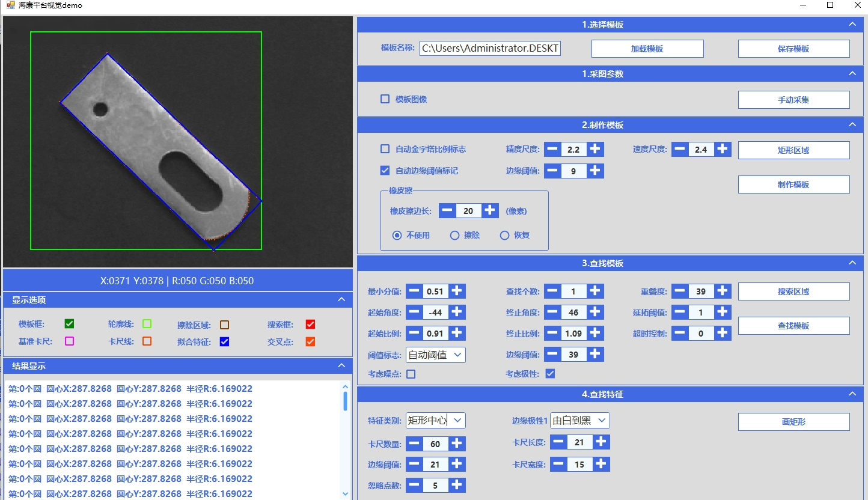Click the 模板名称 path text field

click(x=490, y=49)
